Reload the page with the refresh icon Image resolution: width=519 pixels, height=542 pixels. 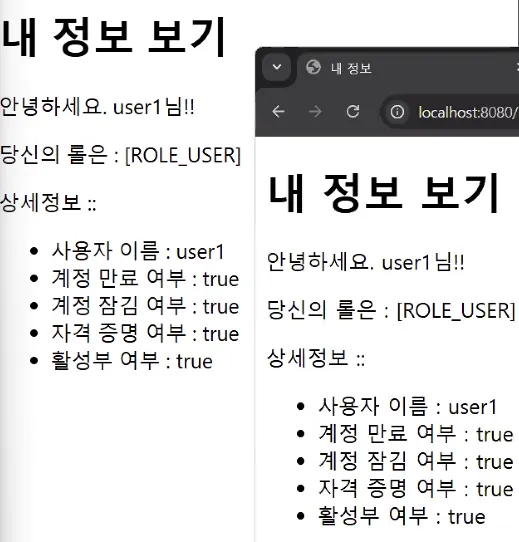click(353, 112)
